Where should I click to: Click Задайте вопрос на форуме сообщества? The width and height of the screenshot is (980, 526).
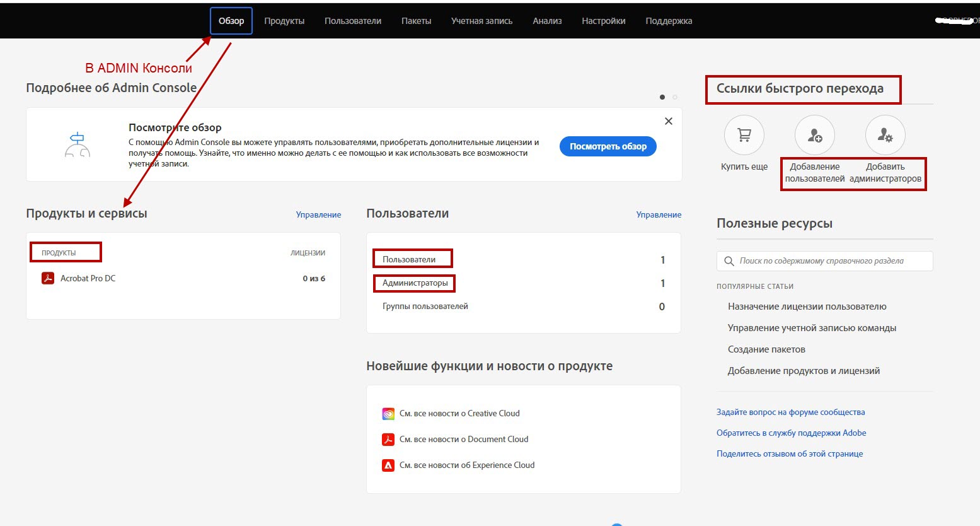click(790, 412)
